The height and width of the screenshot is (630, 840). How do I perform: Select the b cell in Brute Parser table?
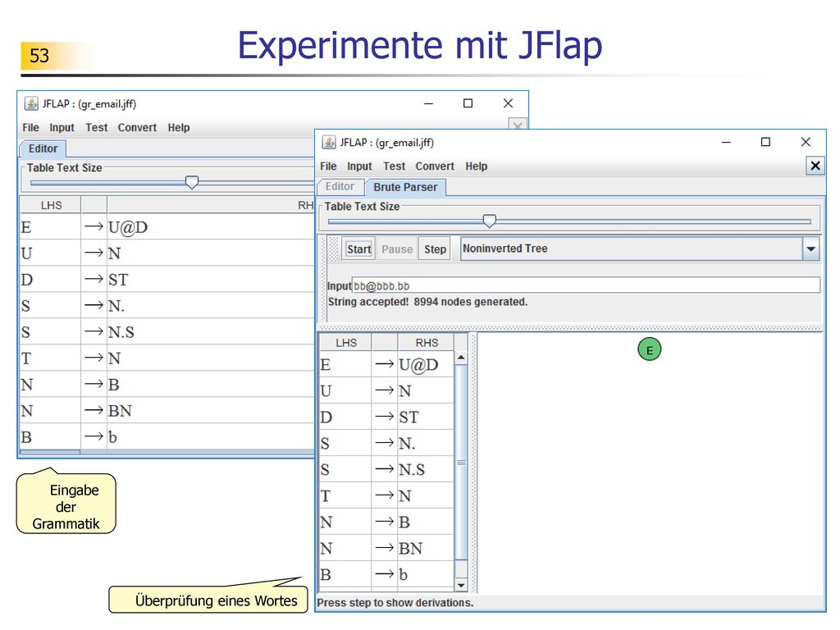(426, 575)
